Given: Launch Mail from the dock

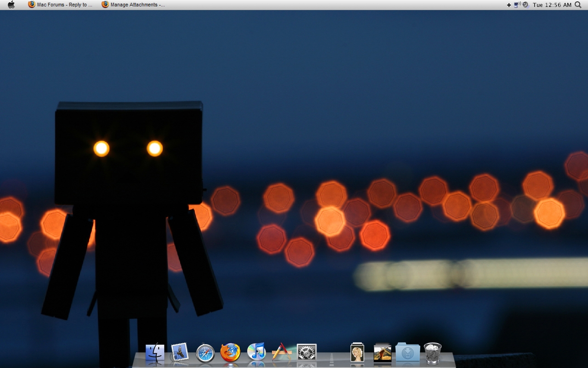Looking at the screenshot, I should pyautogui.click(x=180, y=352).
